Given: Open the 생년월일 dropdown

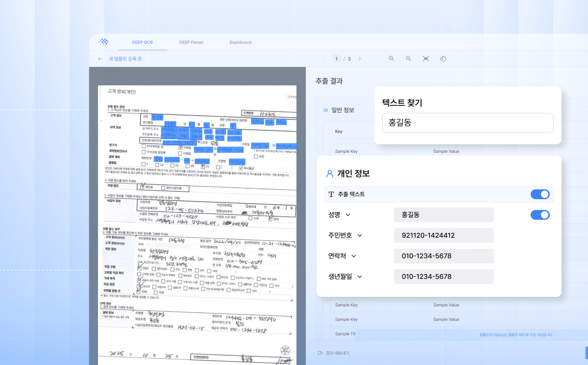Looking at the screenshot, I should (x=360, y=277).
